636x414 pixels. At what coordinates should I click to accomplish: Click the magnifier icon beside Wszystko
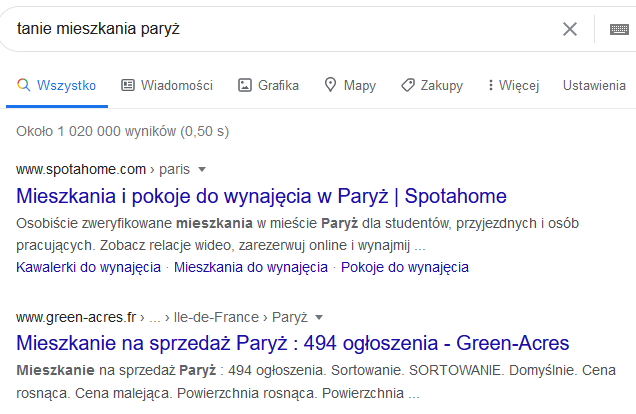point(24,85)
